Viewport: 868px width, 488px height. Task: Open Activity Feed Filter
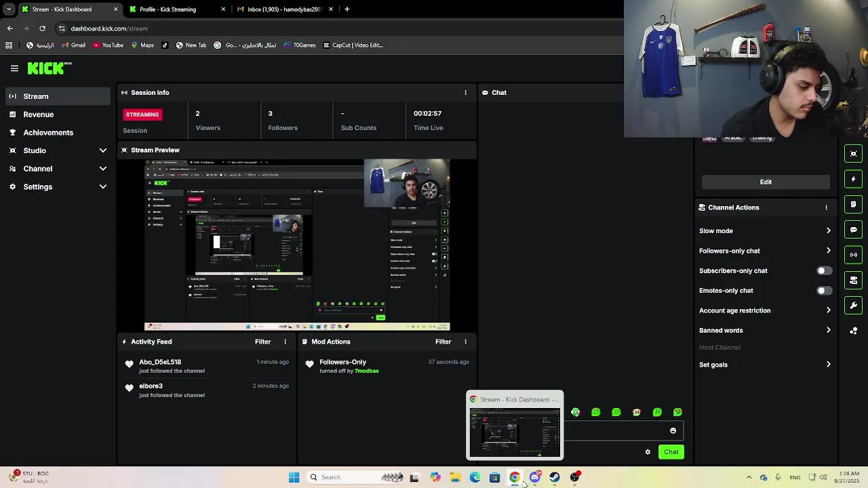click(x=262, y=342)
